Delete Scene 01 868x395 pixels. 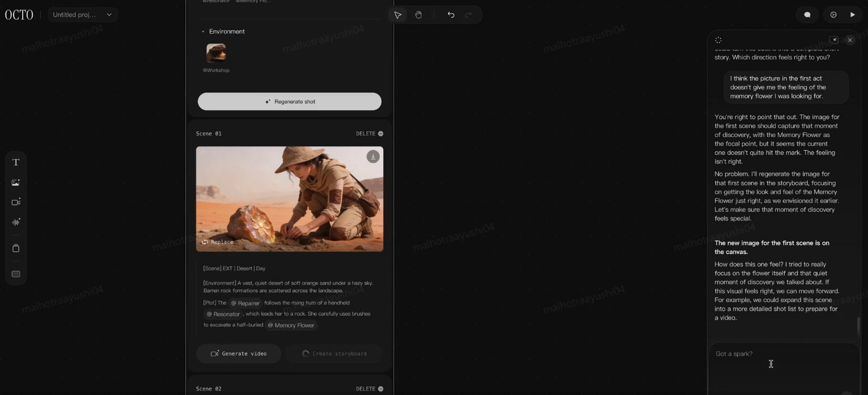370,134
